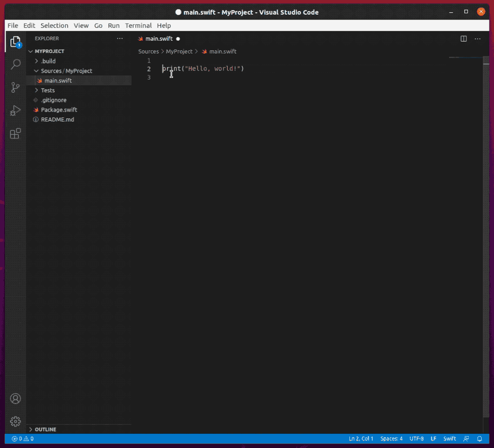The image size is (494, 448).
Task: Open the Help menu
Action: 164,26
